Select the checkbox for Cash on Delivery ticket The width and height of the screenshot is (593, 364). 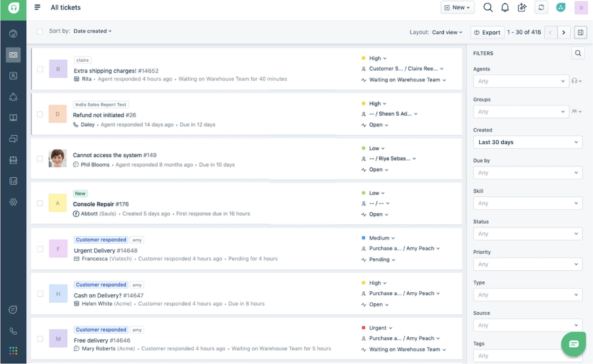pyautogui.click(x=40, y=294)
